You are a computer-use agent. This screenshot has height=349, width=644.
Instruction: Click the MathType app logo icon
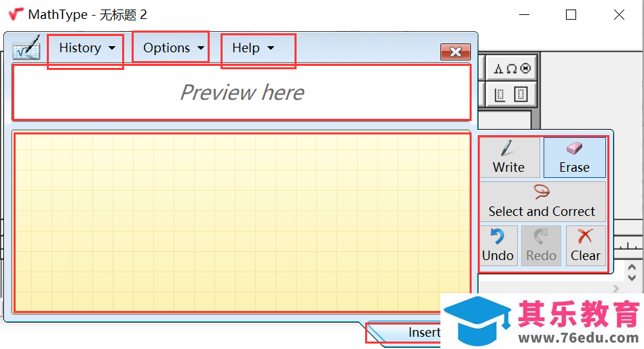click(x=16, y=14)
